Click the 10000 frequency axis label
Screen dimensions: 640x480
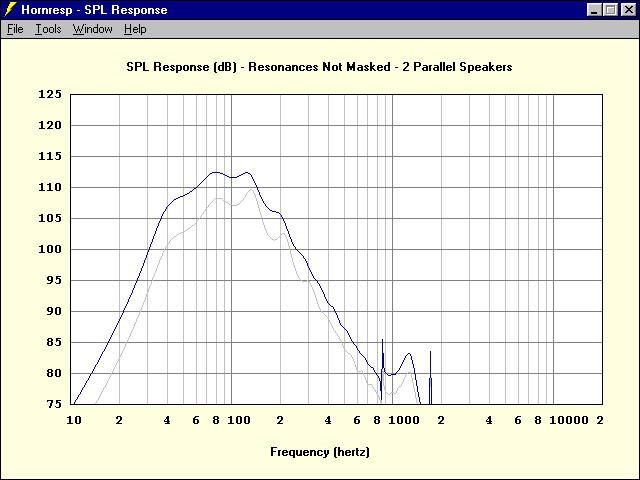point(569,420)
